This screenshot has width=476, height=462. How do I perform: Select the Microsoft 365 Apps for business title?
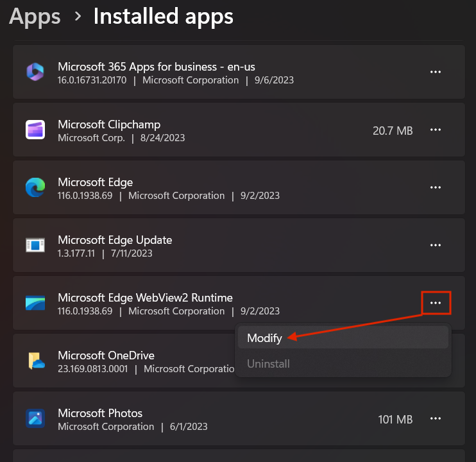coord(157,67)
